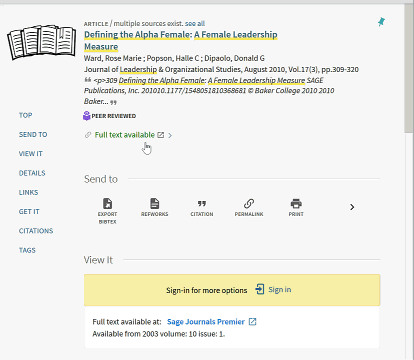The image size is (414, 360).
Task: Jump to CITATIONS section in sidebar
Action: point(36,231)
